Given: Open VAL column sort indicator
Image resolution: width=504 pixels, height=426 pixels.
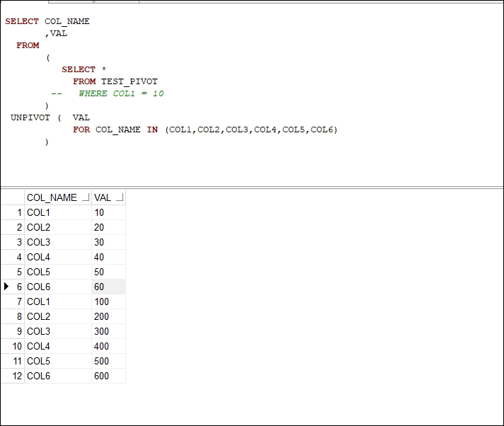Looking at the screenshot, I should coord(120,197).
